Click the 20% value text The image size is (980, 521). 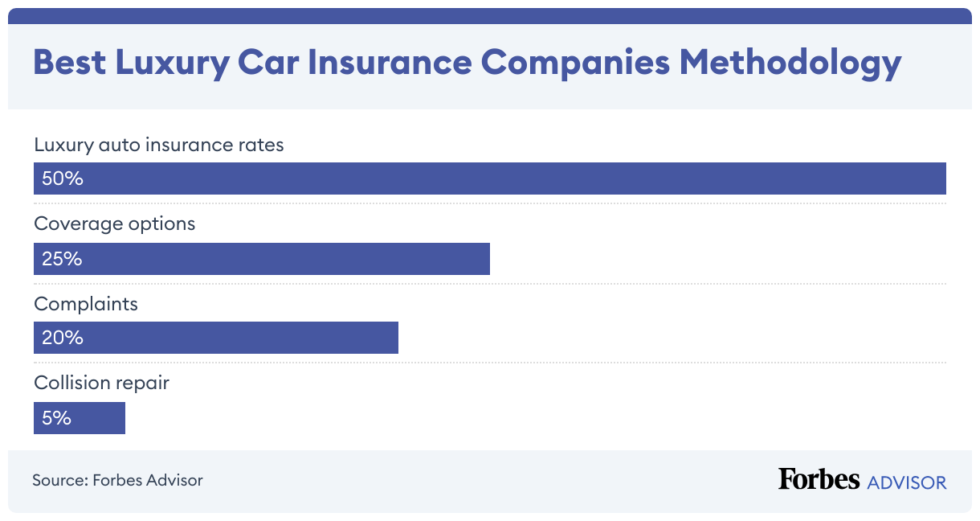(x=63, y=338)
